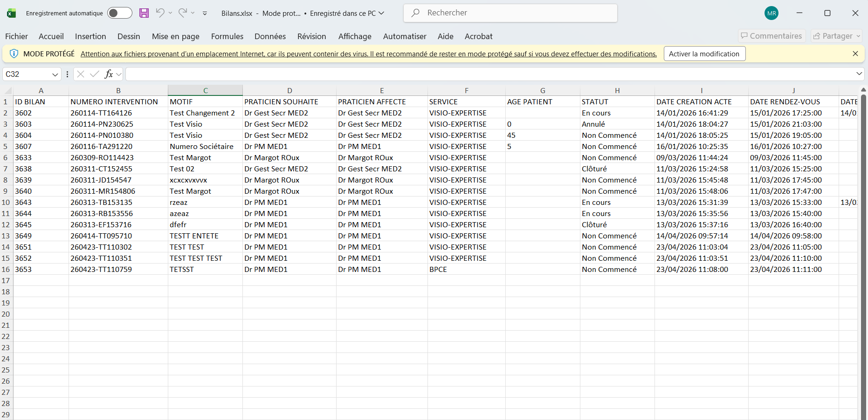Click the vertical scrollbar up arrow

863,89
